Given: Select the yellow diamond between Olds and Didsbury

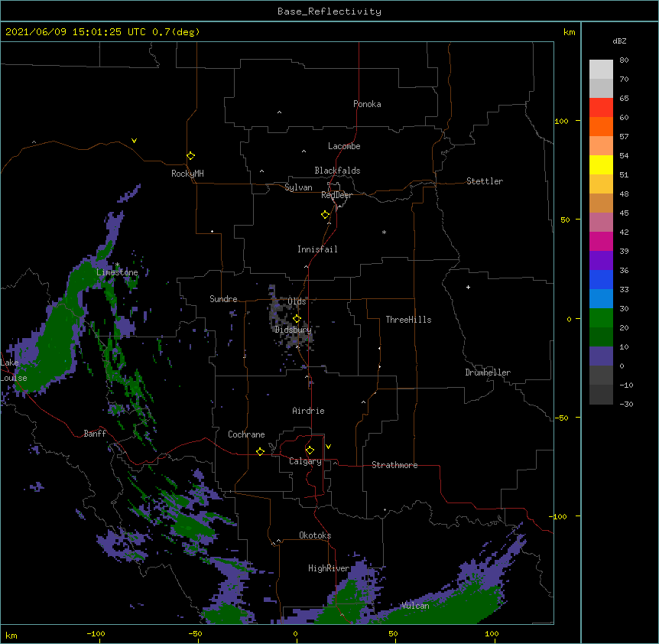Looking at the screenshot, I should pyautogui.click(x=297, y=319).
